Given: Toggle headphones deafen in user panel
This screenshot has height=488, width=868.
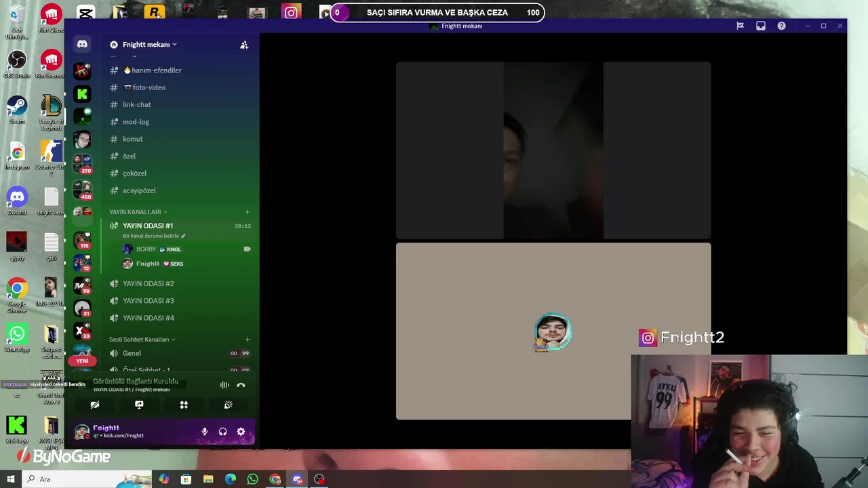Looking at the screenshot, I should click(222, 432).
